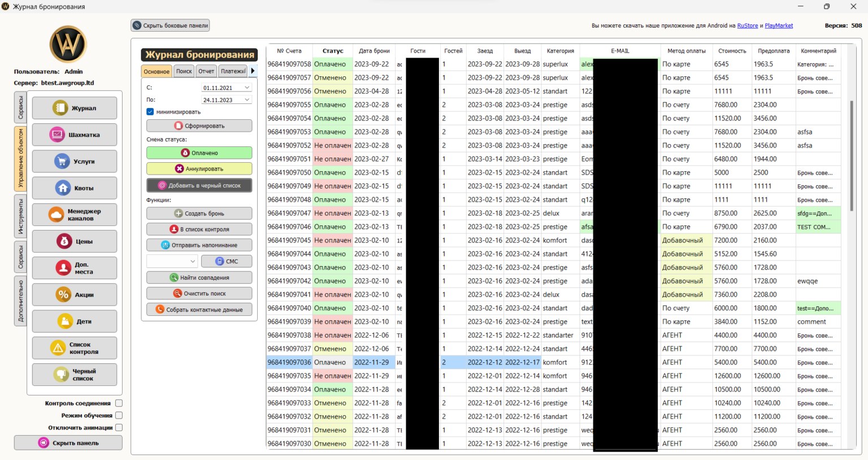Open the PlayMarket download link
The height and width of the screenshot is (460, 868).
click(779, 25)
